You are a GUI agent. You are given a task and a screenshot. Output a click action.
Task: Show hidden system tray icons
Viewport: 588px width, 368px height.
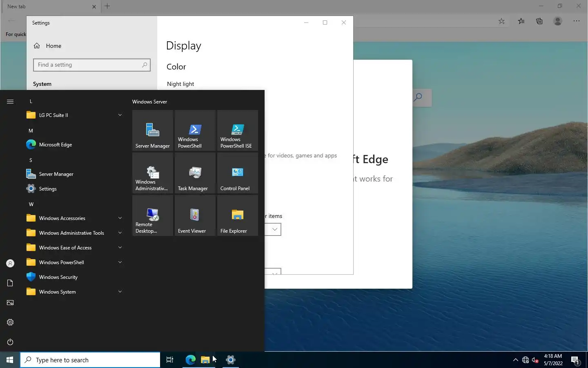pos(515,360)
